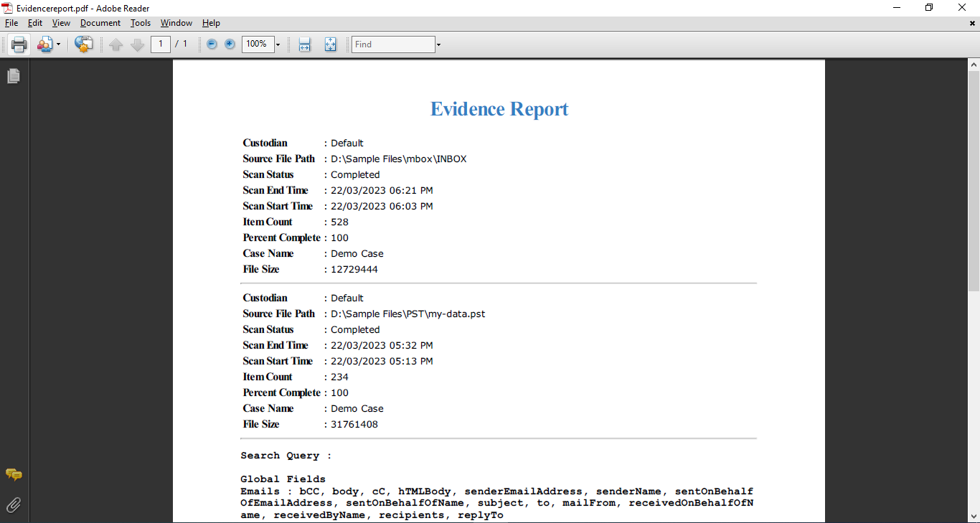
Task: Open the File menu
Action: (x=11, y=23)
